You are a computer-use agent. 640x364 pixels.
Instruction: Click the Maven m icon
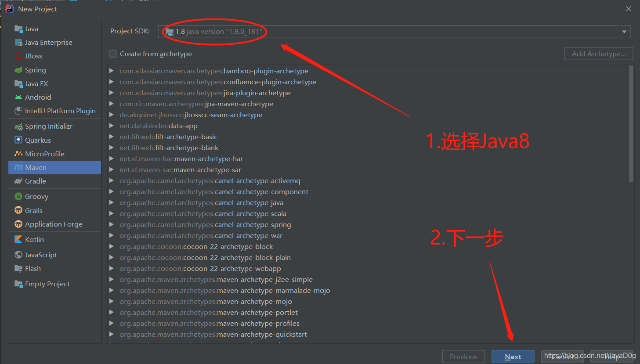click(18, 167)
